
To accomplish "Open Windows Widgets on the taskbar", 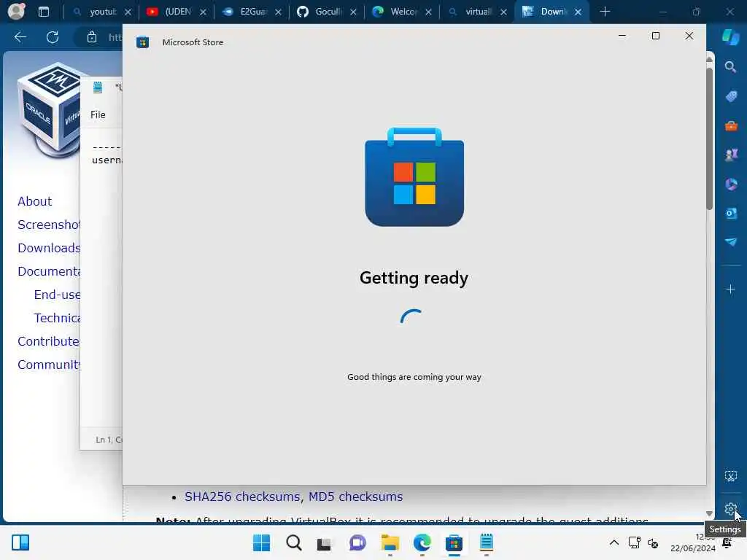I will (20, 542).
